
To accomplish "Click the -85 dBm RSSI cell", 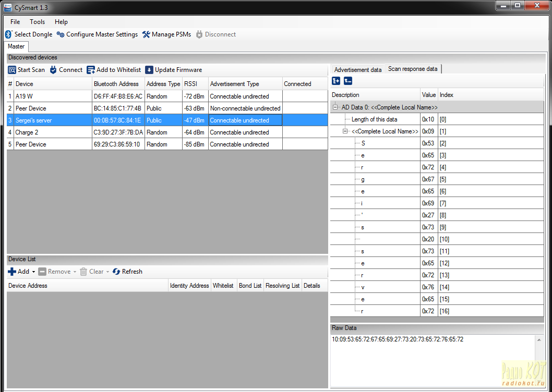I will (195, 144).
